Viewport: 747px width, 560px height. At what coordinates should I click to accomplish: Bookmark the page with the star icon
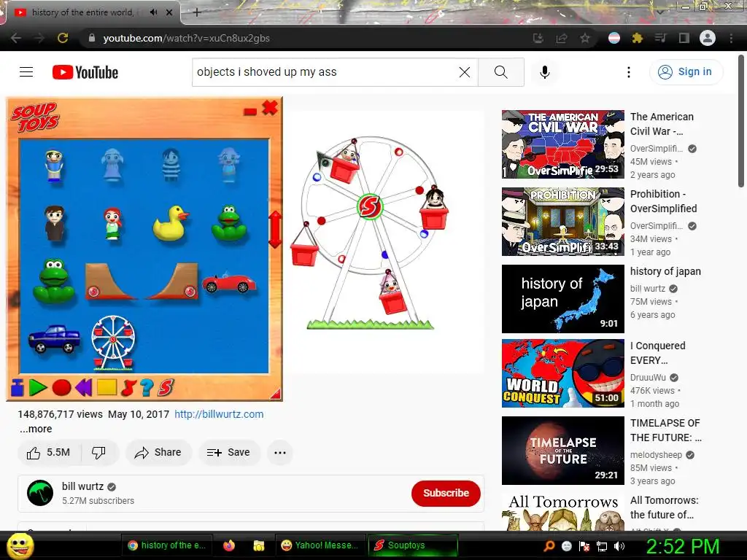tap(585, 38)
